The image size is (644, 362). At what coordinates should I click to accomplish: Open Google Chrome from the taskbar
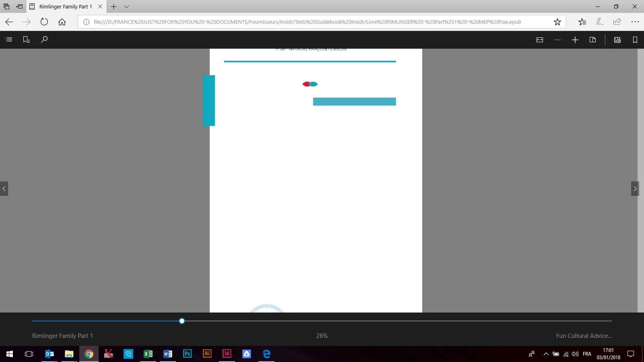click(x=89, y=354)
